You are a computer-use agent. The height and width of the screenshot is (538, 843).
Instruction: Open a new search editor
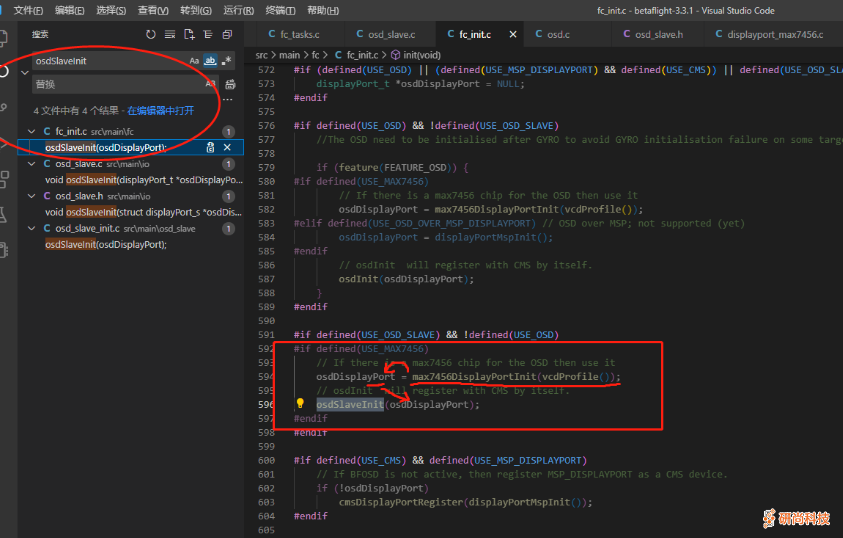tap(190, 34)
